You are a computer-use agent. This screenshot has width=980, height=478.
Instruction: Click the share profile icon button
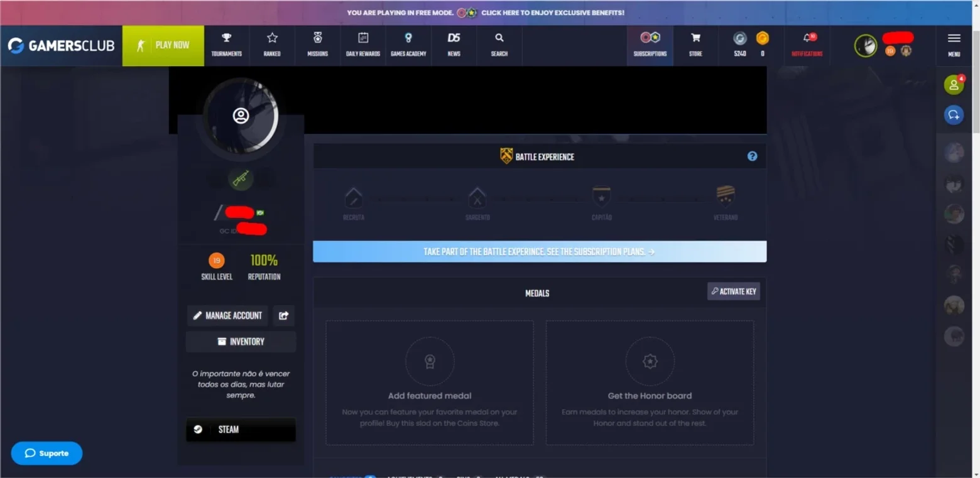tap(284, 315)
